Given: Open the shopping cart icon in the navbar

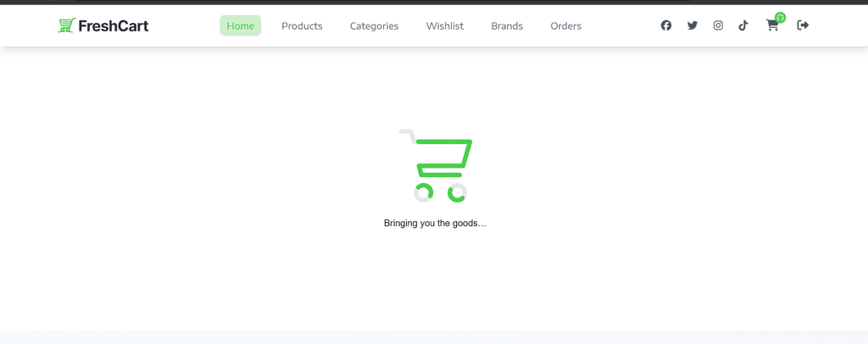Looking at the screenshot, I should [771, 26].
